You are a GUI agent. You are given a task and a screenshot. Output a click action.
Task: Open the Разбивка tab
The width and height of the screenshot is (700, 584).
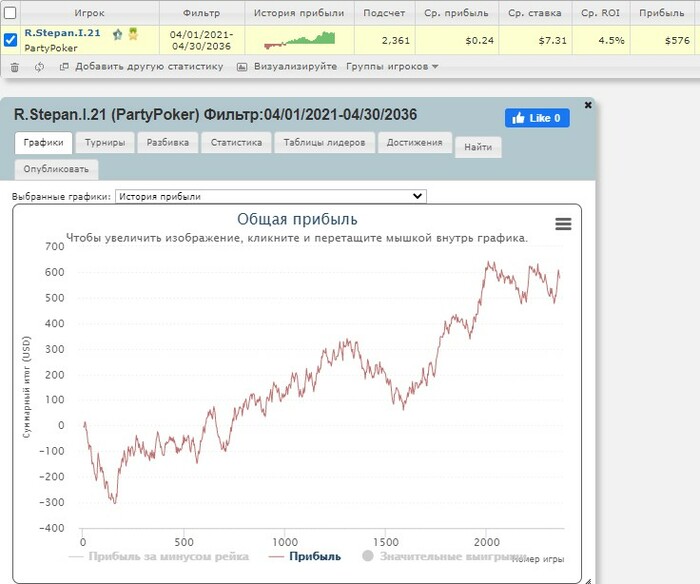[x=168, y=143]
